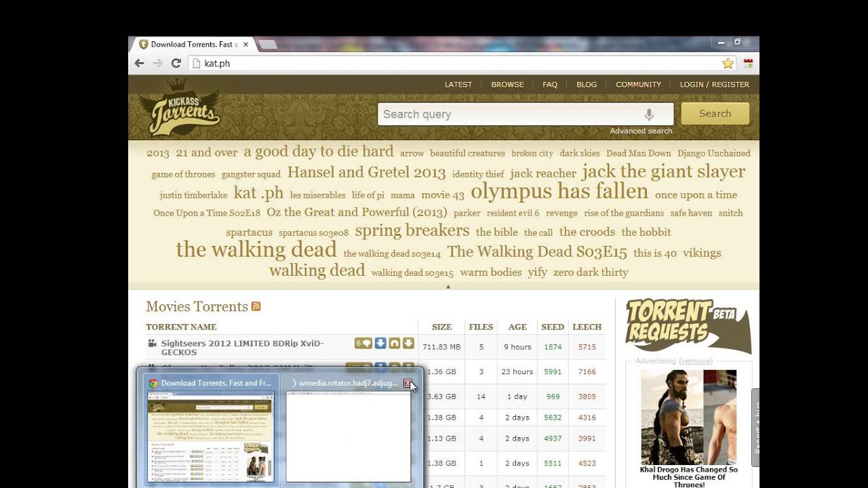Open the COMMUNITY menu item
The image size is (868, 488).
click(x=638, y=85)
